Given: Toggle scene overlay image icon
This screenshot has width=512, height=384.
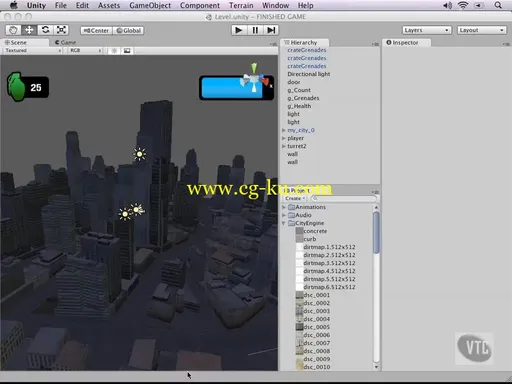Looking at the screenshot, I should click(127, 51).
